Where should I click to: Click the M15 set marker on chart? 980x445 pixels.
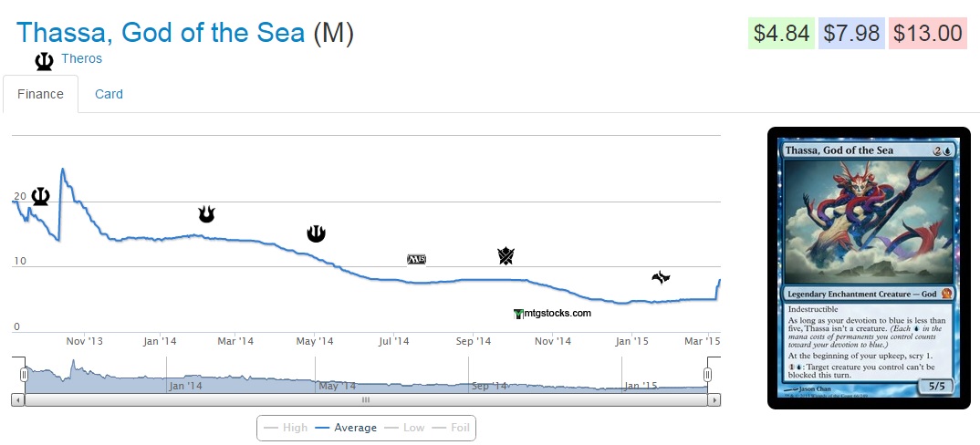coord(416,259)
